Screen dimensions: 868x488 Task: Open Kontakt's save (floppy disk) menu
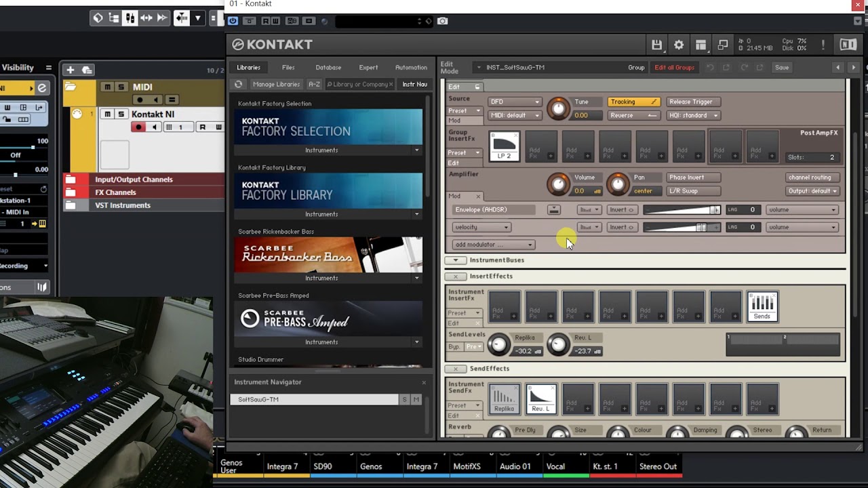[656, 45]
